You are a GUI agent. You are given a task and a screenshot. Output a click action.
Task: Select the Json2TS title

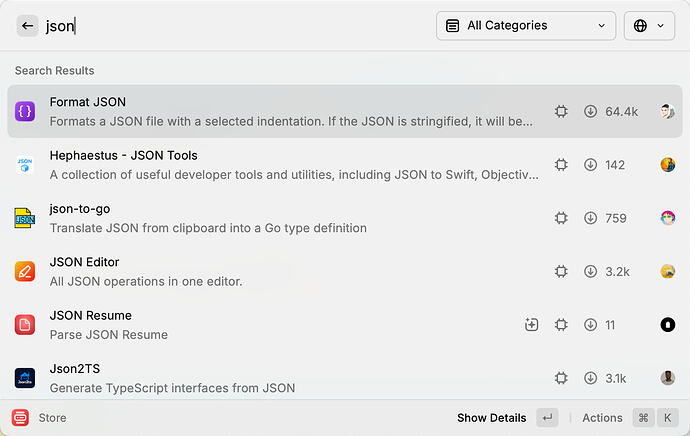click(x=75, y=369)
